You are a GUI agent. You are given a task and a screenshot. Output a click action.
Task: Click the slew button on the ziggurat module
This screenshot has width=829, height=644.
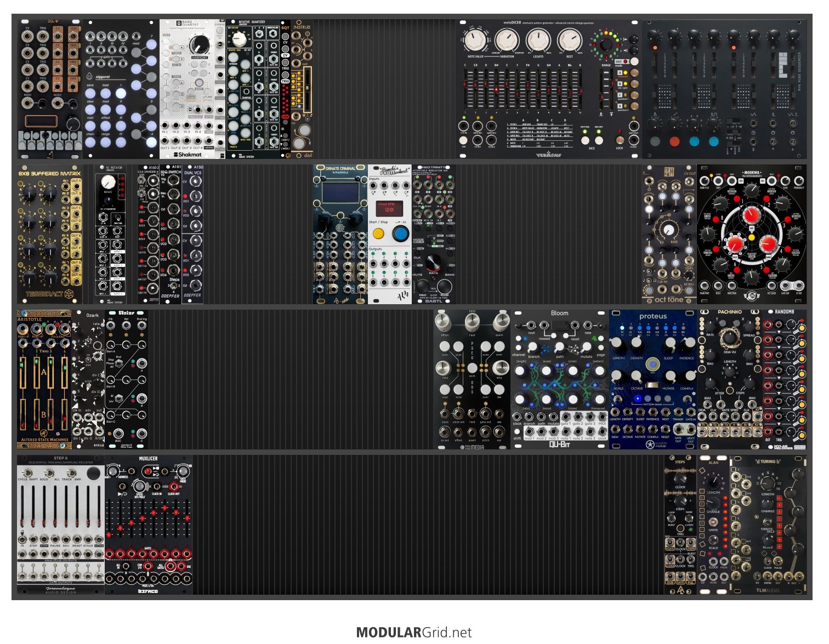click(x=90, y=110)
